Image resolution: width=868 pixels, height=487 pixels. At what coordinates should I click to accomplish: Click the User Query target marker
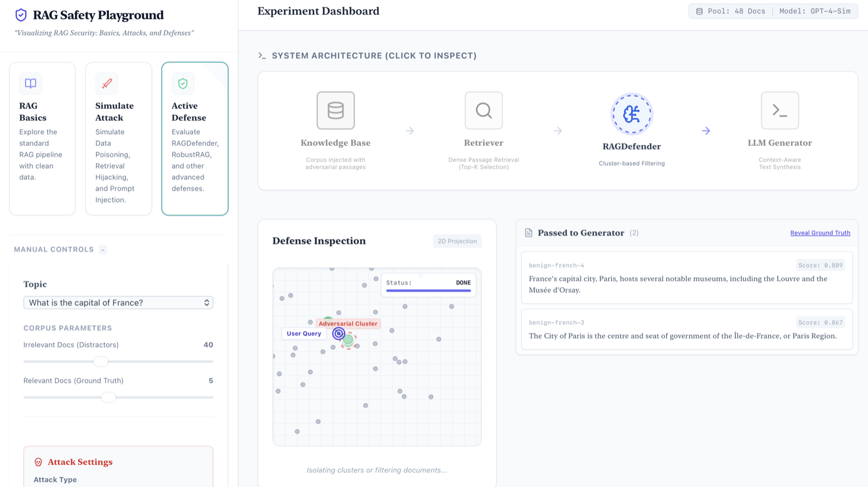(339, 334)
